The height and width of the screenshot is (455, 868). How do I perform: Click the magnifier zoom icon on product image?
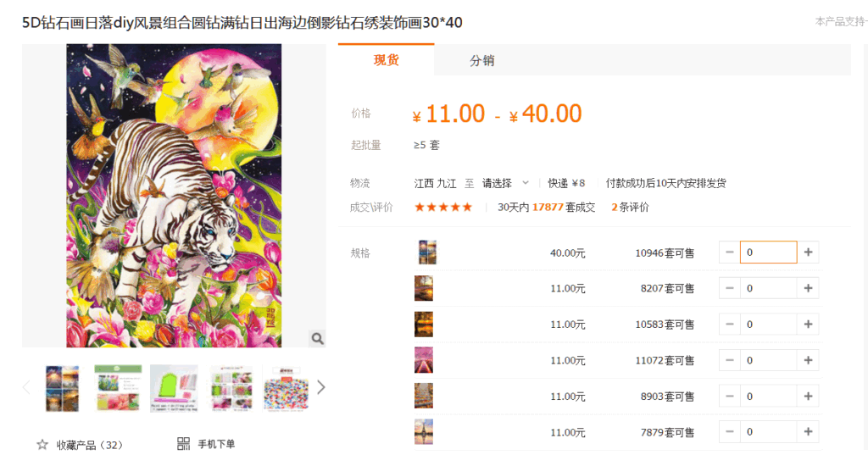click(x=317, y=338)
